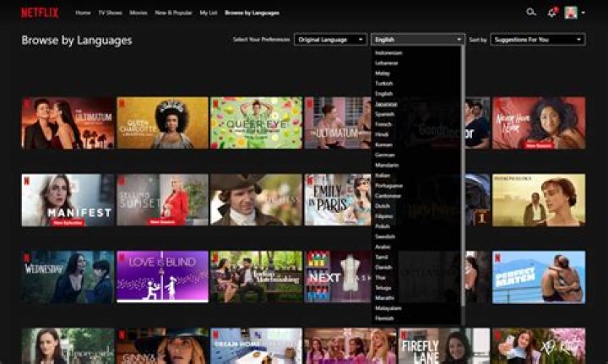Open the notifications bell
This screenshot has height=364, width=608.
click(x=552, y=13)
